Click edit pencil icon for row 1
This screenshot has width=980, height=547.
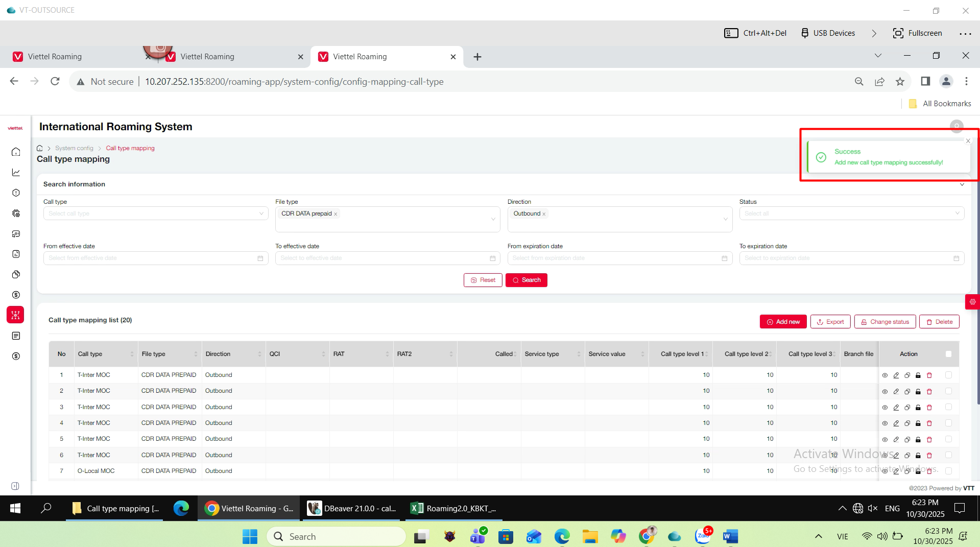(896, 375)
